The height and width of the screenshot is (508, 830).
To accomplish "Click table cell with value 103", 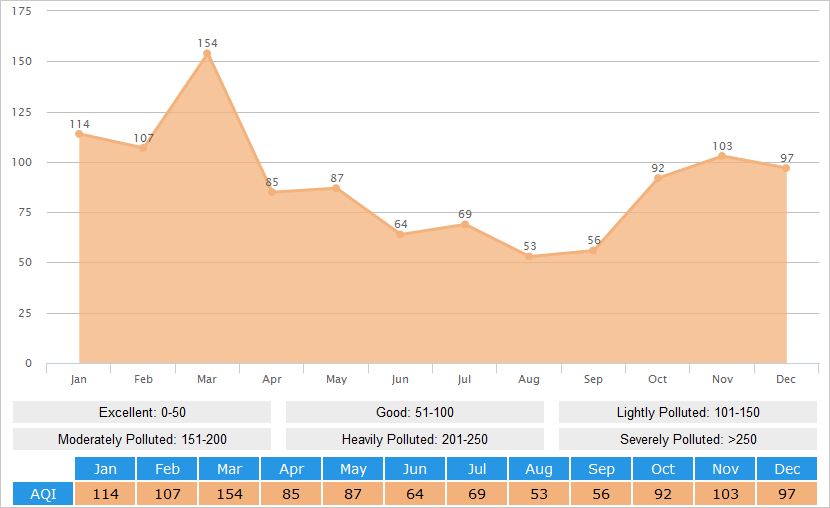I will click(725, 494).
